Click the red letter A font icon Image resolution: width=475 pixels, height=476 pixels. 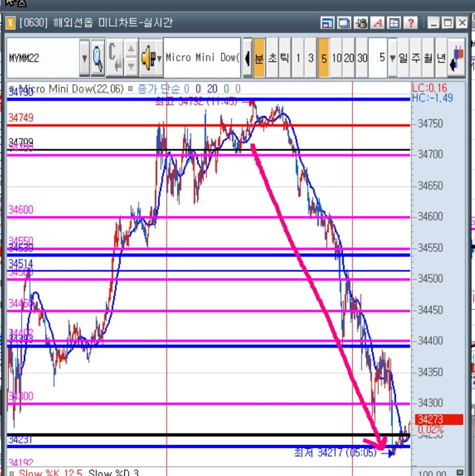(378, 23)
